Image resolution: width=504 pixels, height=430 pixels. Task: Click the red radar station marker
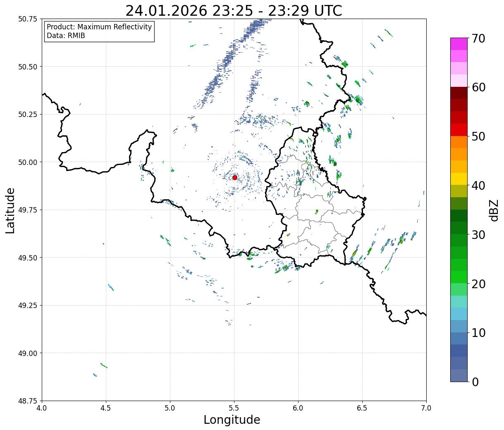[x=234, y=177]
